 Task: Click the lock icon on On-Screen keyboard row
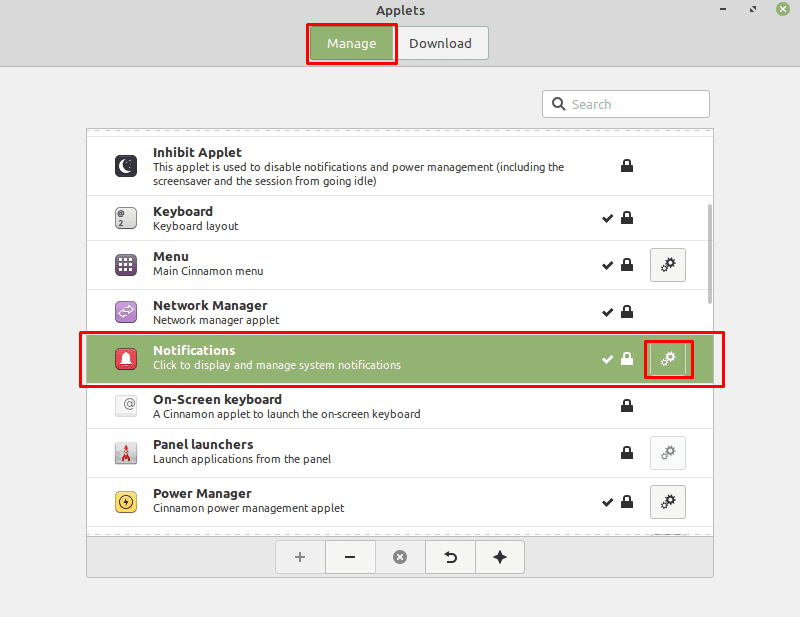[627, 406]
